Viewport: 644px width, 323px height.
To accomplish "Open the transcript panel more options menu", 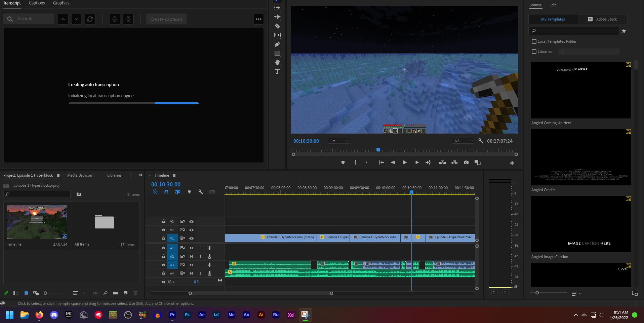I will [x=258, y=19].
